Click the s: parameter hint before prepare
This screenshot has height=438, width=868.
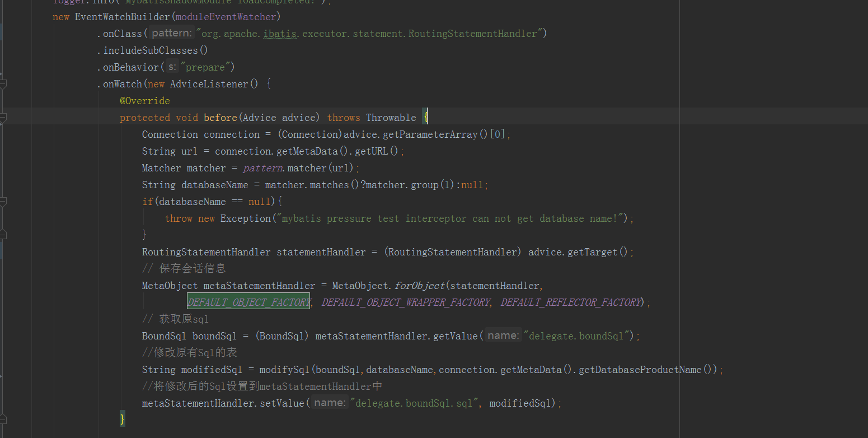click(x=172, y=66)
